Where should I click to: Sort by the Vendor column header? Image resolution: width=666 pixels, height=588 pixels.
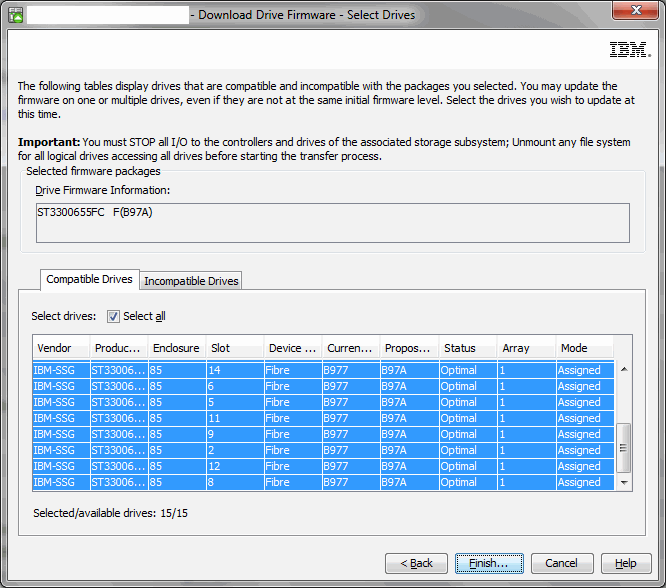60,348
